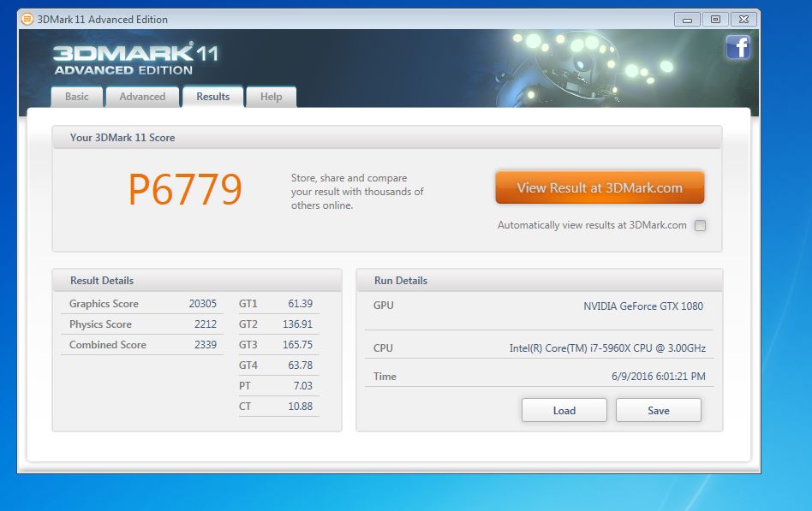The image size is (812, 511).
Task: Click the 3DMark 11 Advanced Edition logo
Action: [x=135, y=59]
